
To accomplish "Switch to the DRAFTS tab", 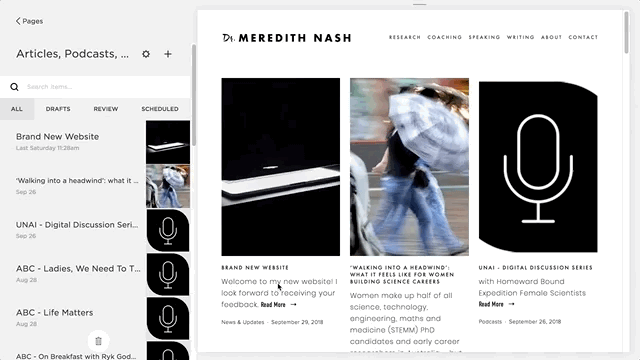I will pos(58,109).
